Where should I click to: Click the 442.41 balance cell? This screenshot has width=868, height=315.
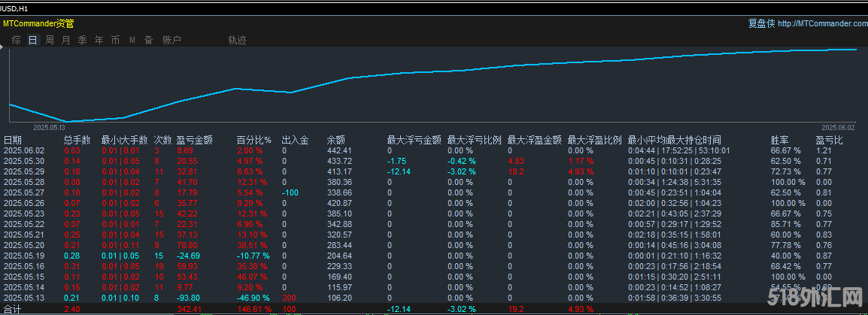tap(339, 150)
